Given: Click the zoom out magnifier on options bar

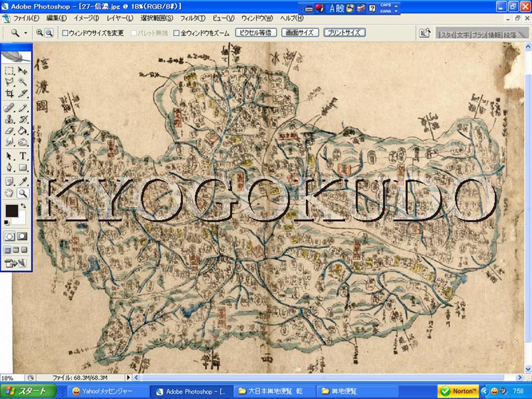Looking at the screenshot, I should (x=49, y=33).
